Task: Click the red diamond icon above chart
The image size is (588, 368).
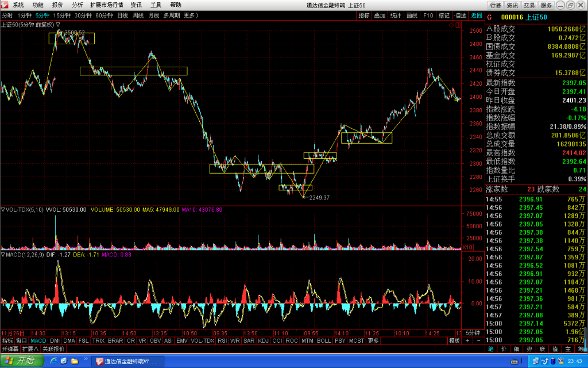Action: click(451, 25)
